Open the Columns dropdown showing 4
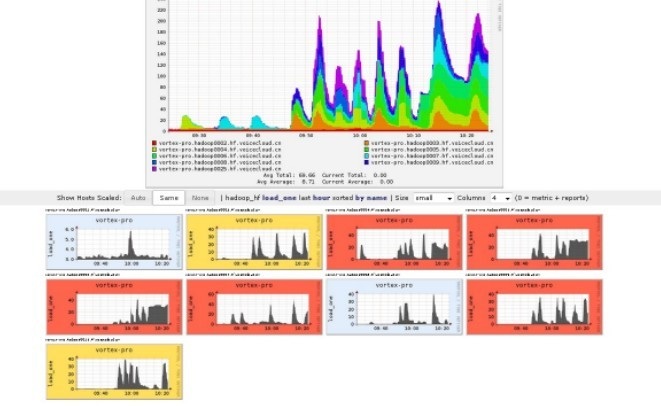Image resolution: width=661 pixels, height=406 pixels. point(501,198)
